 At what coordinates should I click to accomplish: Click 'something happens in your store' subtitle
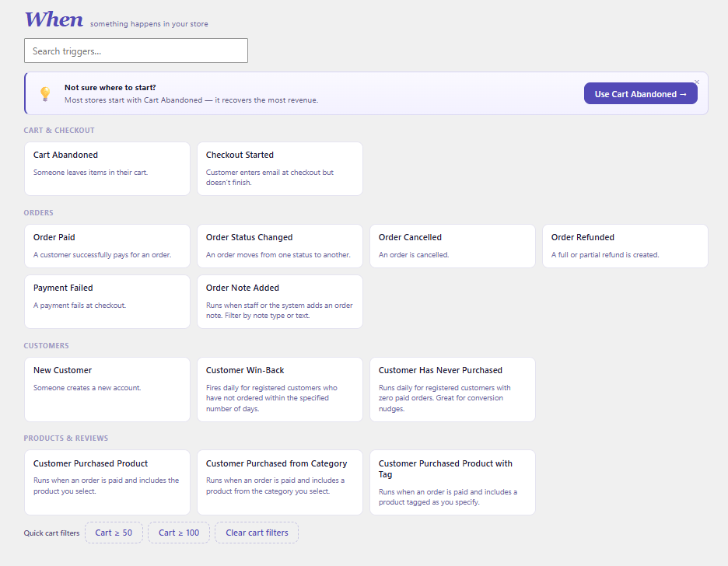[149, 23]
